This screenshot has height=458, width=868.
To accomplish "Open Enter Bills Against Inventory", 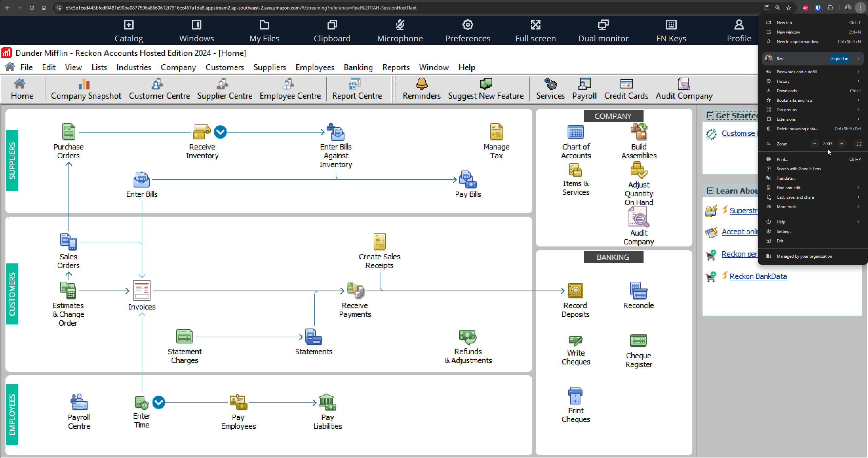I will [x=335, y=132].
